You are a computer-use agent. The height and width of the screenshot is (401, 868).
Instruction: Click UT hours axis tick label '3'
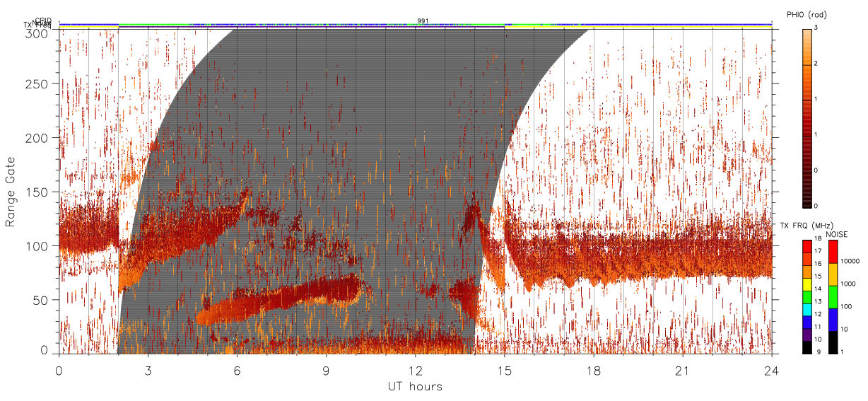pyautogui.click(x=148, y=371)
